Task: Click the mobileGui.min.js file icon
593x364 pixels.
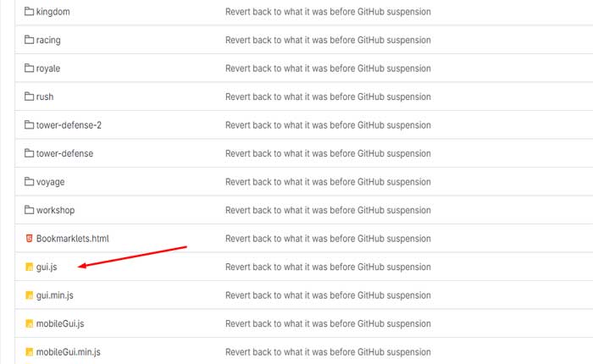Action: click(29, 351)
